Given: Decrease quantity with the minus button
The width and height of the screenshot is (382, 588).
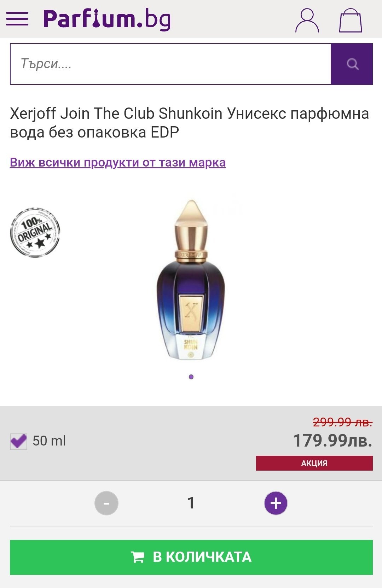Looking at the screenshot, I should pyautogui.click(x=106, y=503).
